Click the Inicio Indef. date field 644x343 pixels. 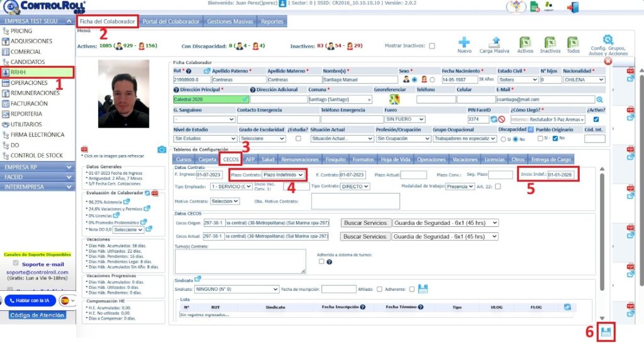562,175
